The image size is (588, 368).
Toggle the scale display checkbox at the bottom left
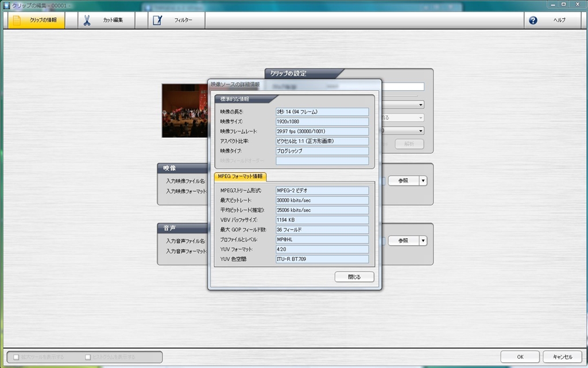[17, 357]
